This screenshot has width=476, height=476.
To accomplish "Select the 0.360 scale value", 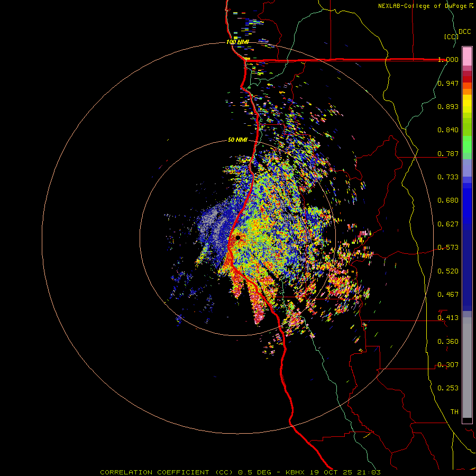I will point(448,342).
